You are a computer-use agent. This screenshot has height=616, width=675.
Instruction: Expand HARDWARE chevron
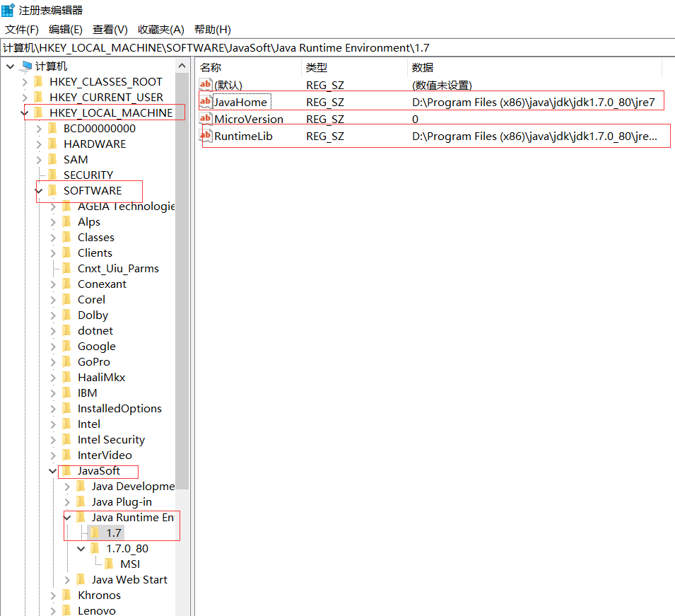pyautogui.click(x=39, y=144)
